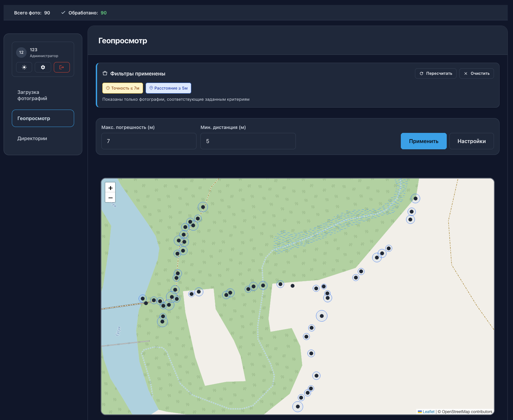This screenshot has height=420, width=513.
Task: Go to the Директории section
Action: tap(32, 138)
